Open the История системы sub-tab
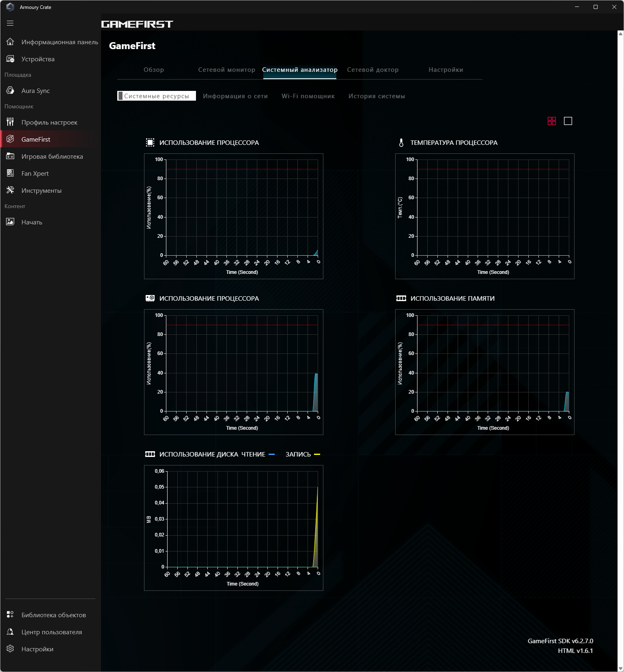Viewport: 624px width, 672px height. (x=377, y=96)
